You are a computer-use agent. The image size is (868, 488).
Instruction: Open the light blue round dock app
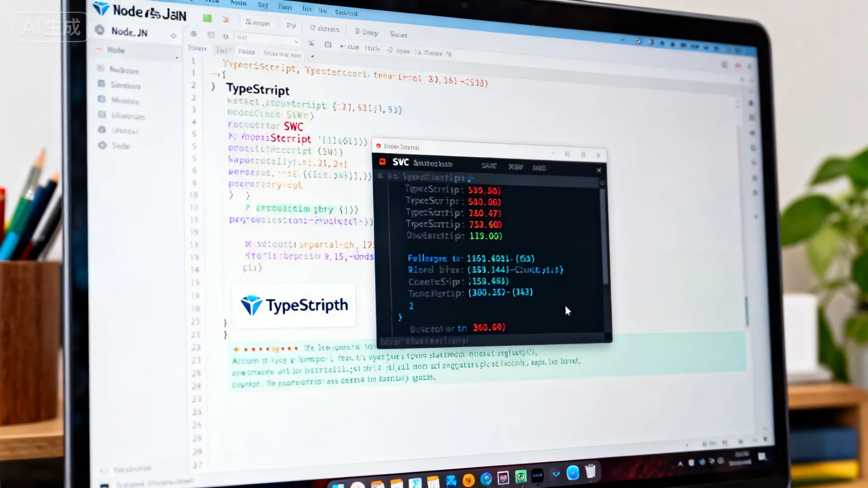click(x=573, y=473)
